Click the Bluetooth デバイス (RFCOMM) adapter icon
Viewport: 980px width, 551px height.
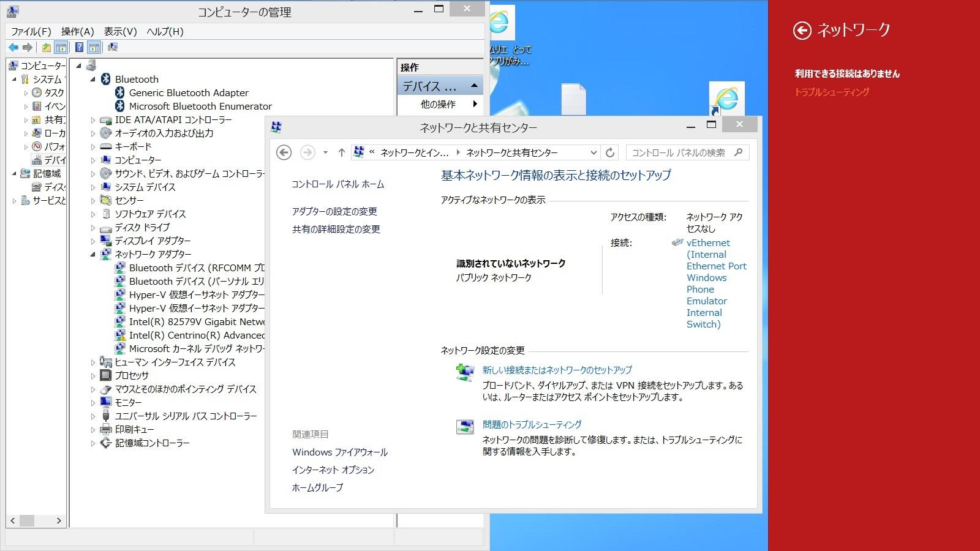[120, 268]
